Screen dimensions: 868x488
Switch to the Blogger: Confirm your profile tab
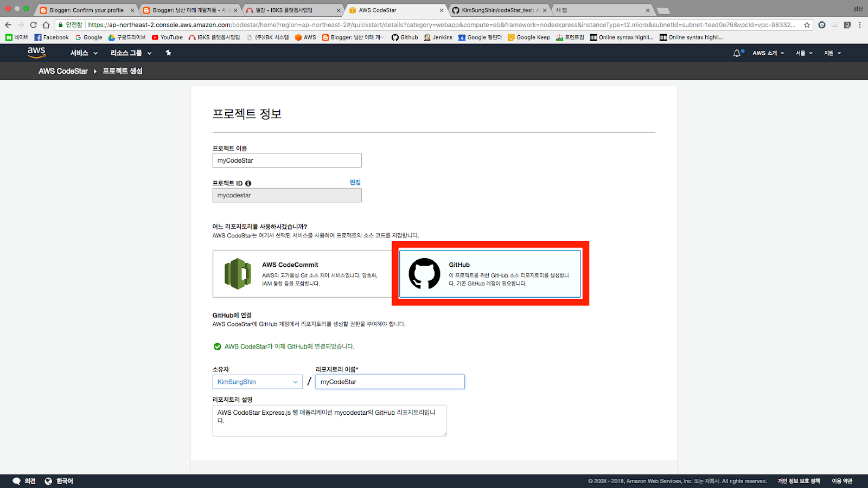tap(87, 10)
